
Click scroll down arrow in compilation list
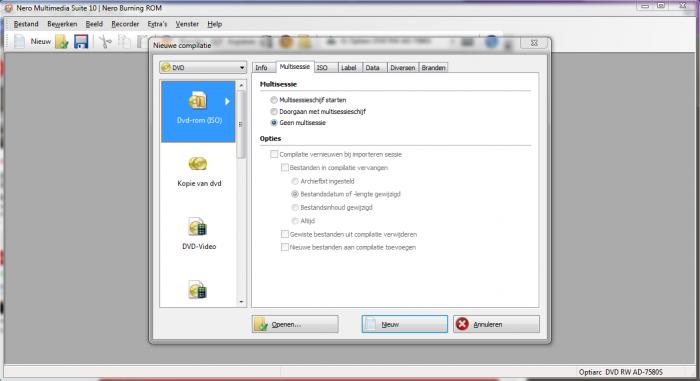tap(242, 302)
